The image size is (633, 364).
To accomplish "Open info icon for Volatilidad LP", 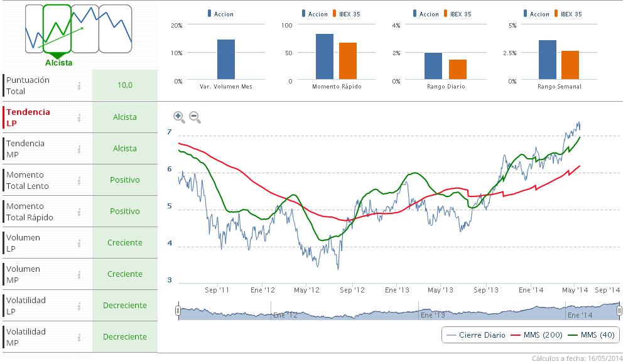I will click(x=79, y=306).
